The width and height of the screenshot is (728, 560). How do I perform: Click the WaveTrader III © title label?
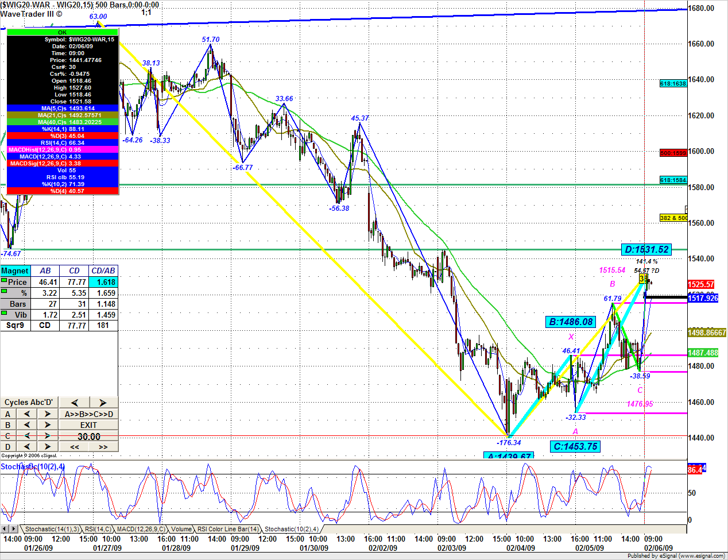pos(32,14)
